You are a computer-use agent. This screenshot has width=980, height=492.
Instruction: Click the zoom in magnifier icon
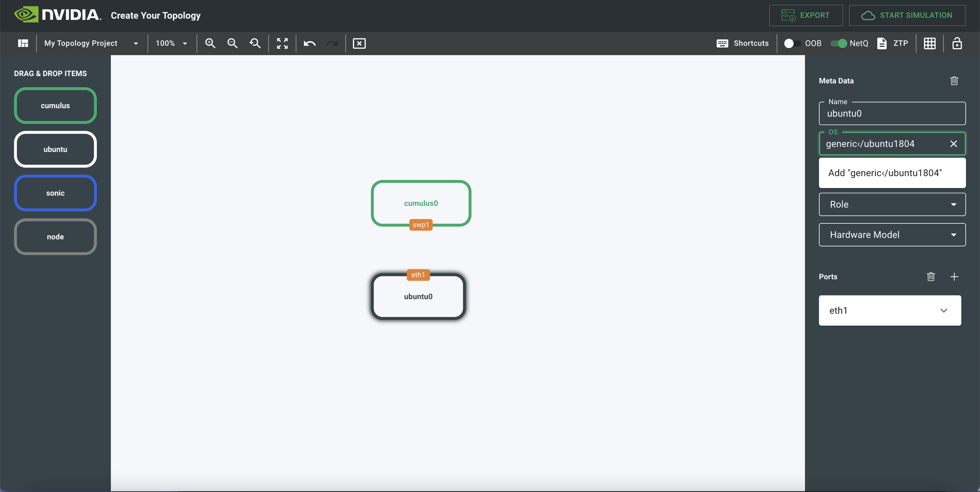click(210, 43)
